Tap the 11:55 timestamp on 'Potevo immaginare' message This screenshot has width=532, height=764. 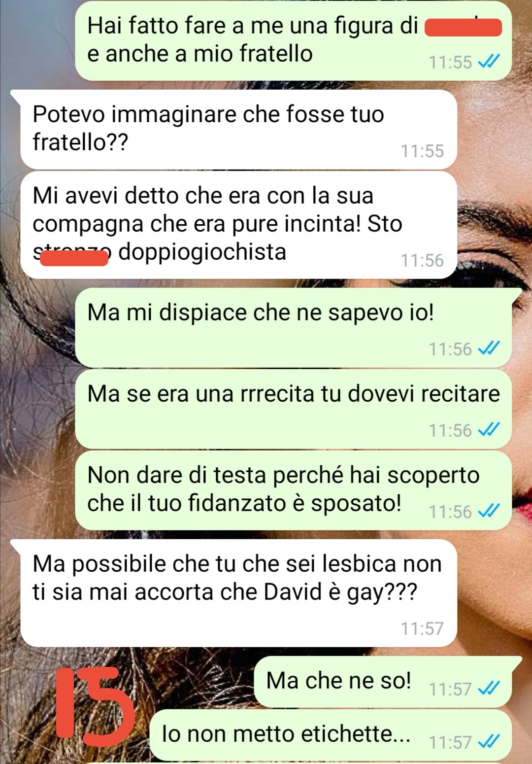[422, 151]
